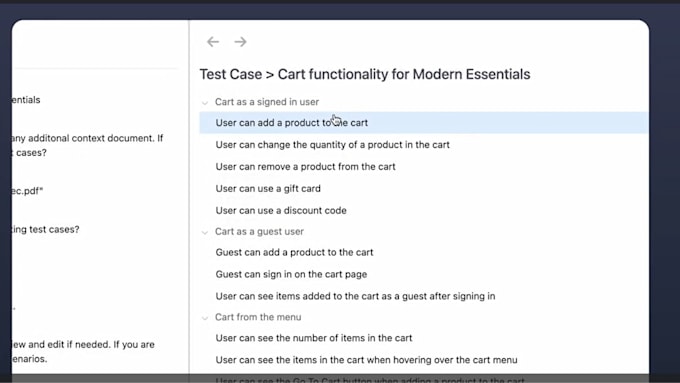Viewport: 680px width, 383px height.
Task: Click 'Cart from the menu' heading
Action: [258, 317]
